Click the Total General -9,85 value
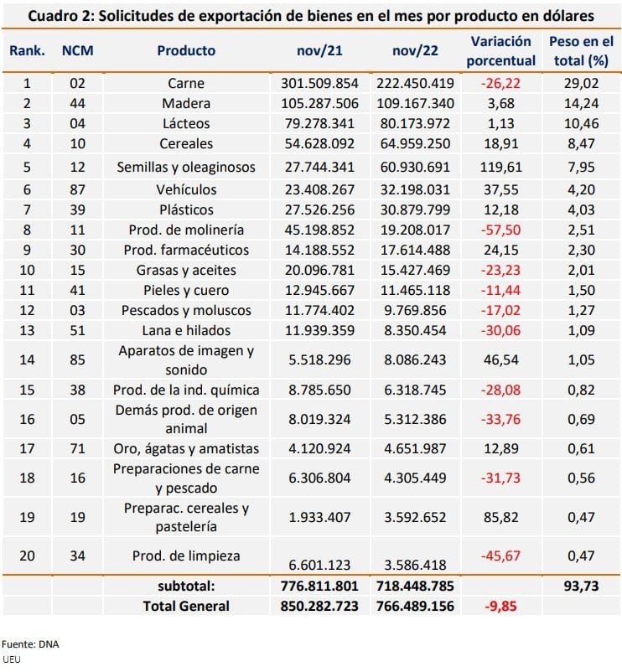 coord(500,606)
